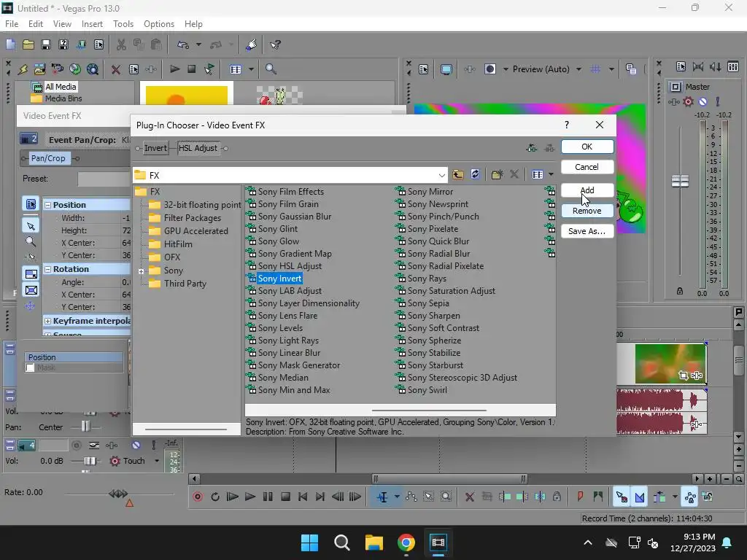This screenshot has width=747, height=560.
Task: Click the New project icon in main toolbar
Action: point(10,44)
